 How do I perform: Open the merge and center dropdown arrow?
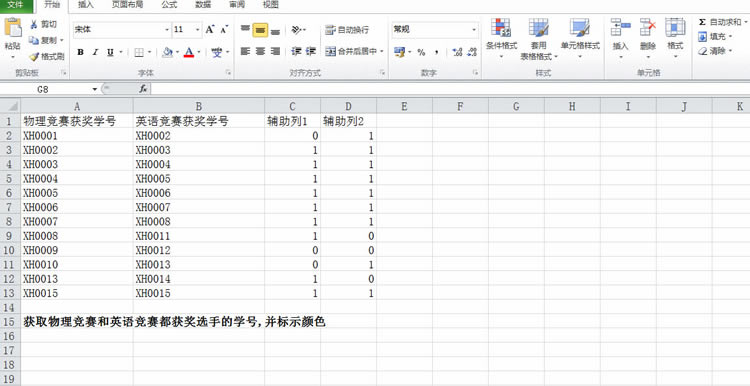382,52
